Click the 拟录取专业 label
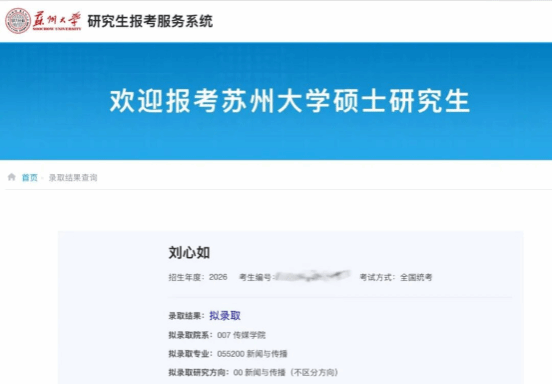The height and width of the screenshot is (384, 552). [x=190, y=354]
